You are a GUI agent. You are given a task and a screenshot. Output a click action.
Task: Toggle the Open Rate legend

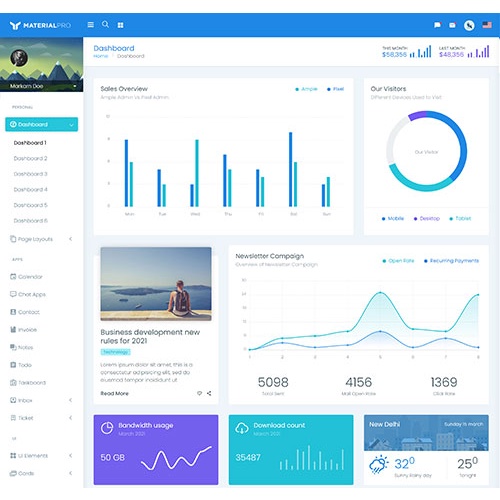pos(398,261)
